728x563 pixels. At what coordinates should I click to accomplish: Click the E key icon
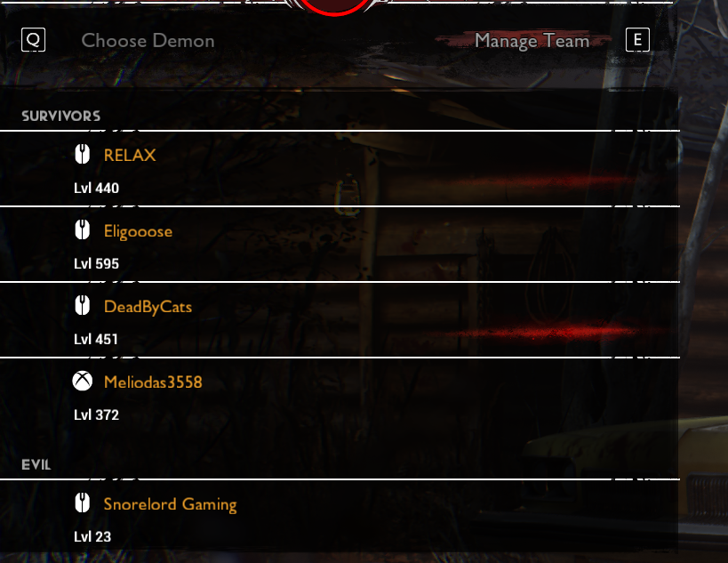click(637, 39)
